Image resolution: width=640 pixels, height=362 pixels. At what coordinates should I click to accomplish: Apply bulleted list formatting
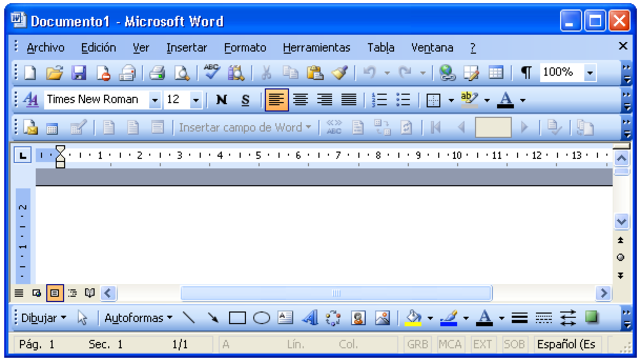tap(403, 100)
